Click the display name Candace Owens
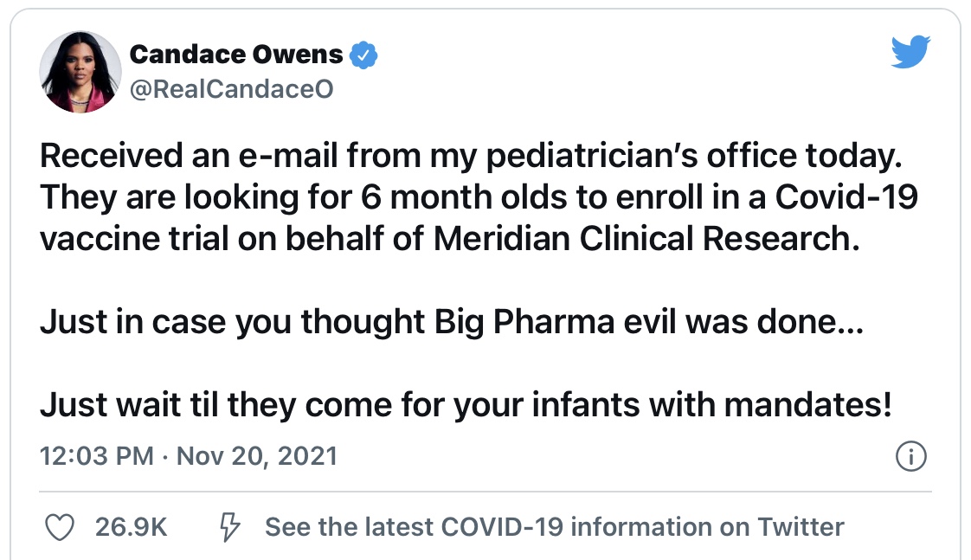This screenshot has height=560, width=971. click(235, 55)
